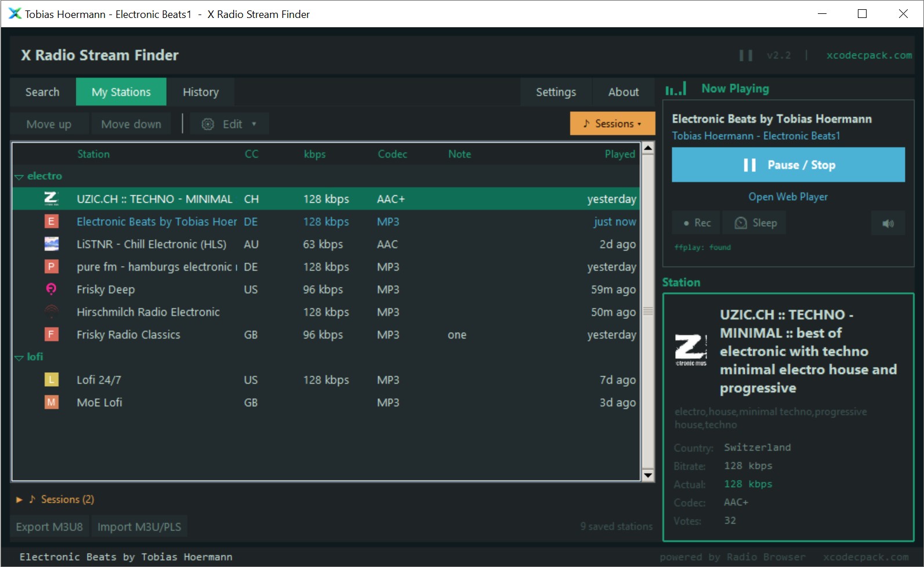Sort by the Note column header
924x567 pixels.
pyautogui.click(x=459, y=154)
